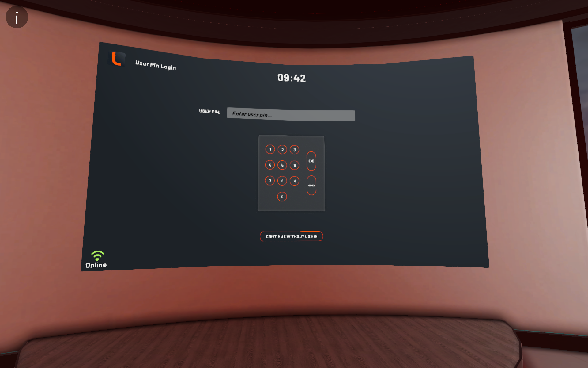Press numpad button number 4
588x368 pixels.
270,165
